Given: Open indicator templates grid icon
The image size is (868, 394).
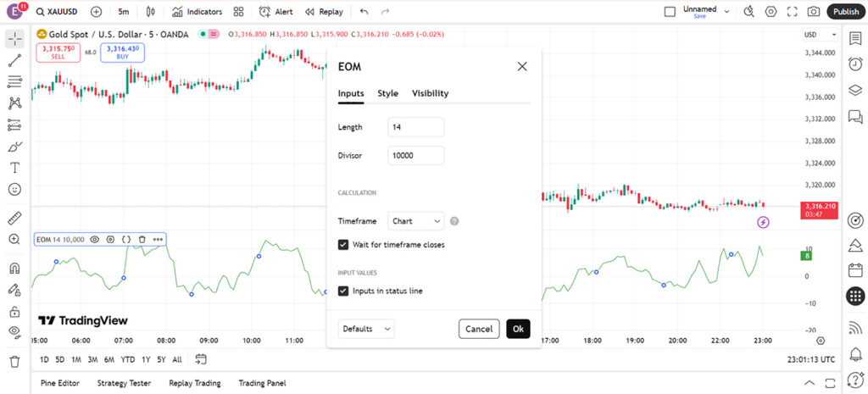Looking at the screenshot, I should (x=238, y=12).
